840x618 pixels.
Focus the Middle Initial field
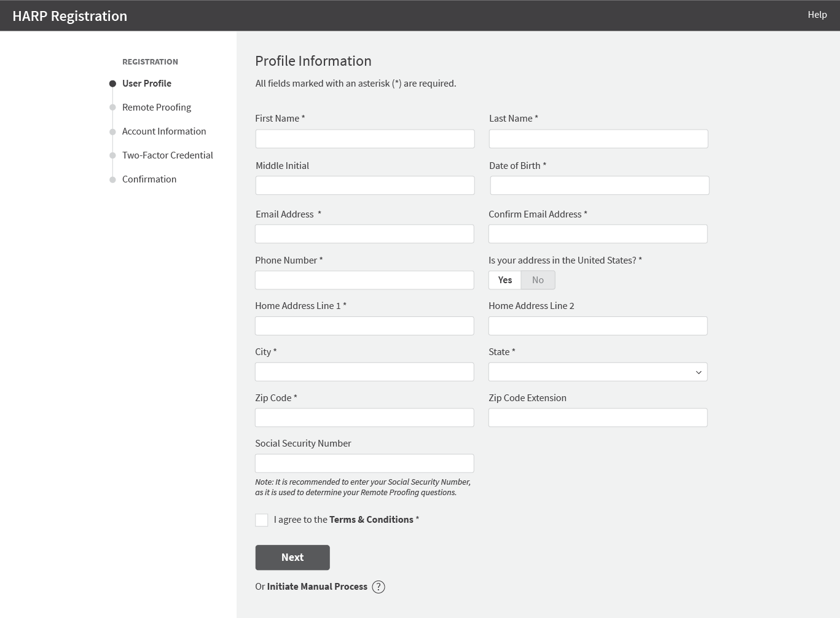coord(365,186)
